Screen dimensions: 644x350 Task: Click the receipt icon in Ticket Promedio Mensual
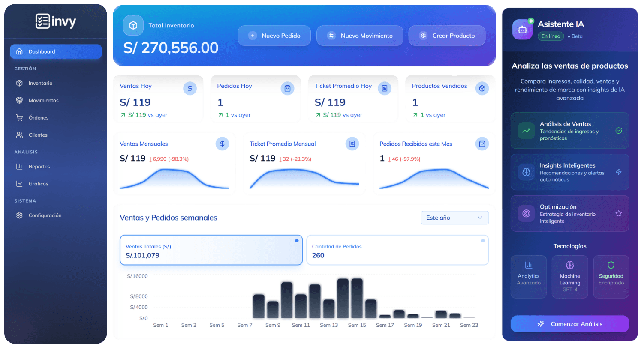click(x=352, y=144)
